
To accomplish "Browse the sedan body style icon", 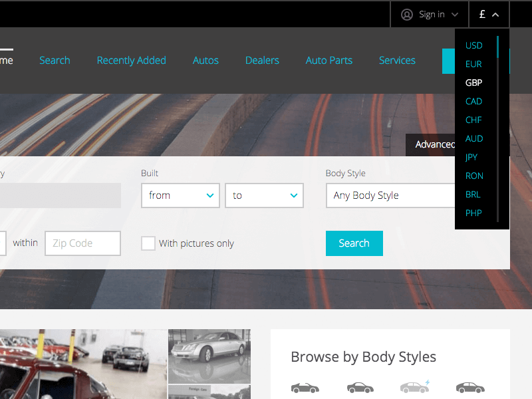I will point(470,388).
